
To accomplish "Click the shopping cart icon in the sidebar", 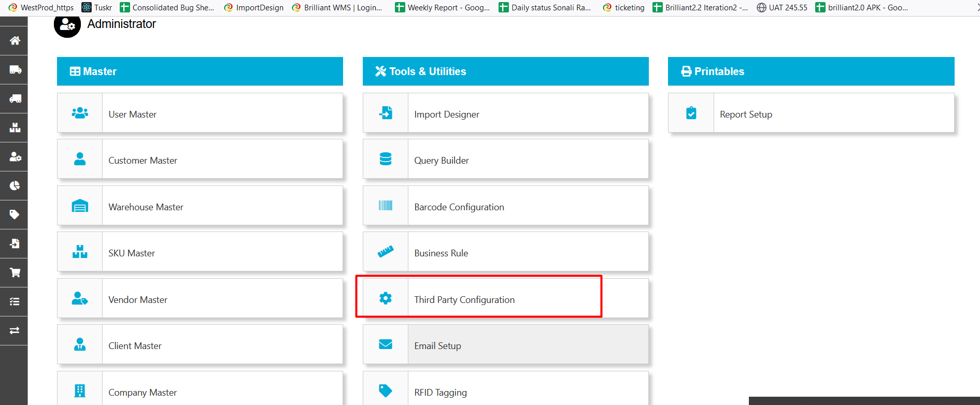I will (x=15, y=272).
